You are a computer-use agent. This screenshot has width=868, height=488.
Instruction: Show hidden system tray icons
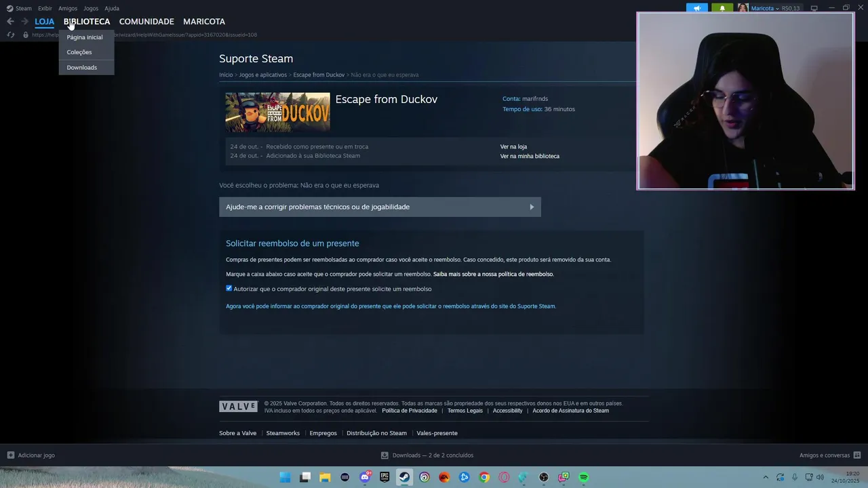[x=766, y=477]
